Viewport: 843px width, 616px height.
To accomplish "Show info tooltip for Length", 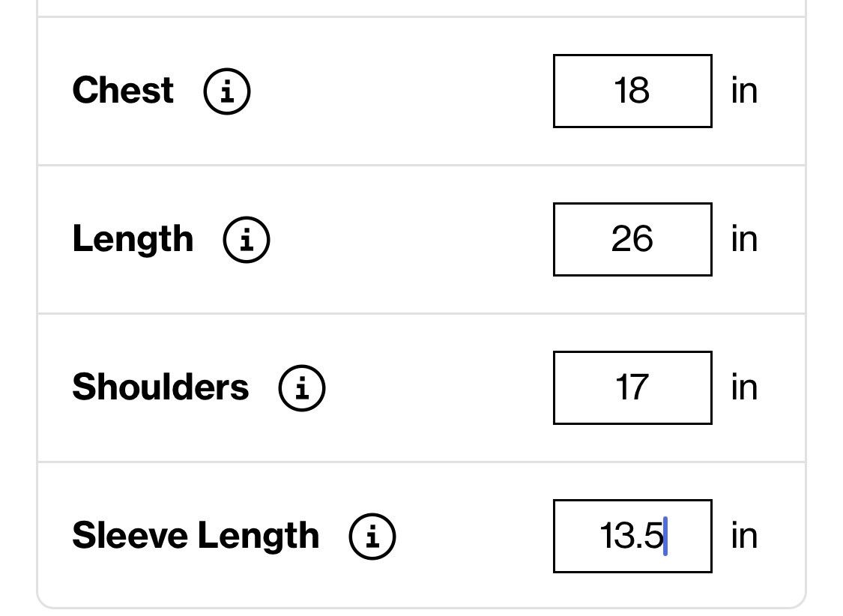I will [247, 240].
